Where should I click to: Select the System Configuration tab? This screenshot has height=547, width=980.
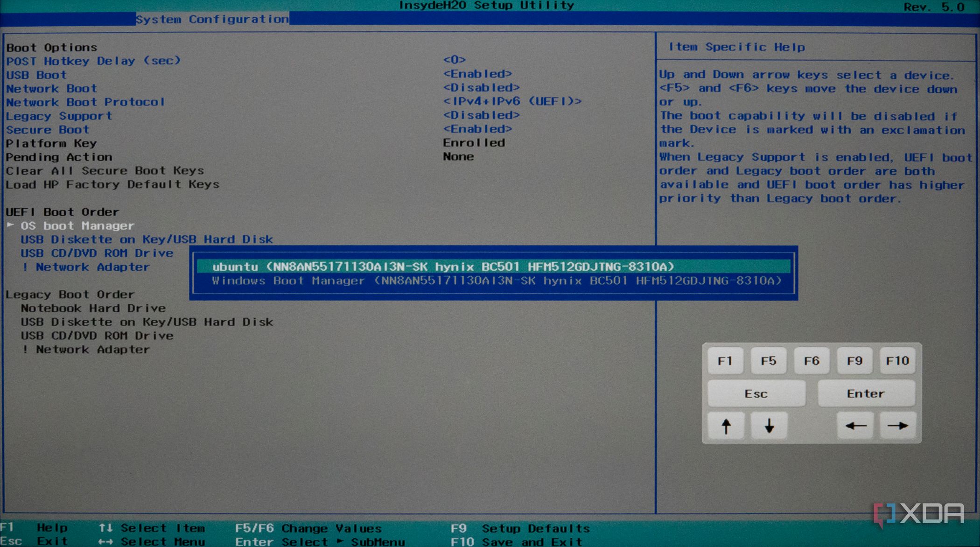(212, 19)
